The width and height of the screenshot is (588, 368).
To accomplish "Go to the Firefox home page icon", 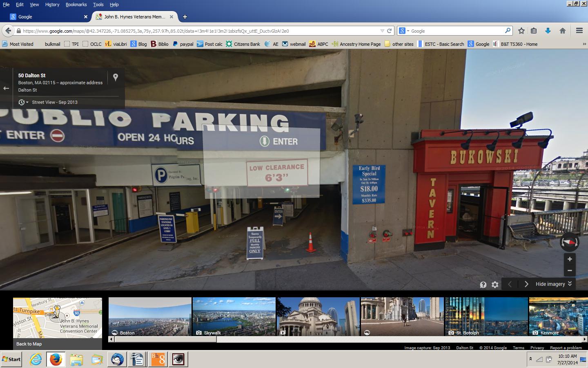I will click(562, 31).
